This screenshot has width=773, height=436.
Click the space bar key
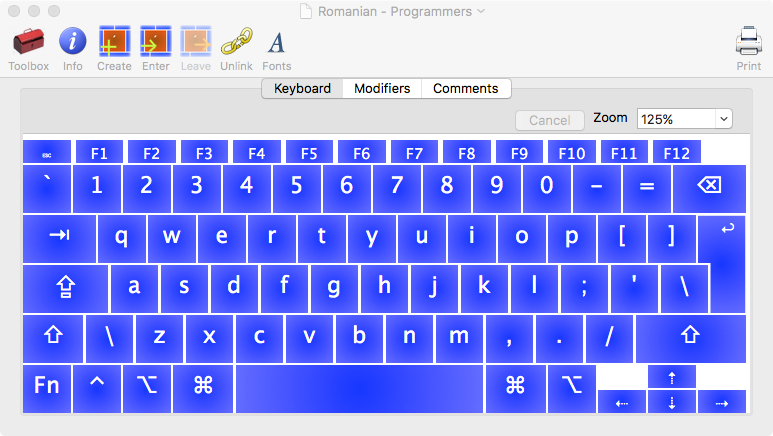(x=359, y=389)
